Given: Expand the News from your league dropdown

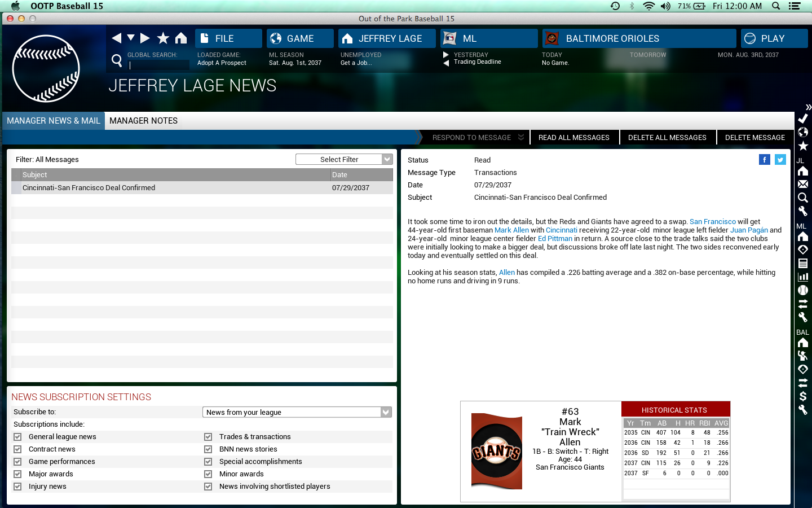Looking at the screenshot, I should [297, 413].
